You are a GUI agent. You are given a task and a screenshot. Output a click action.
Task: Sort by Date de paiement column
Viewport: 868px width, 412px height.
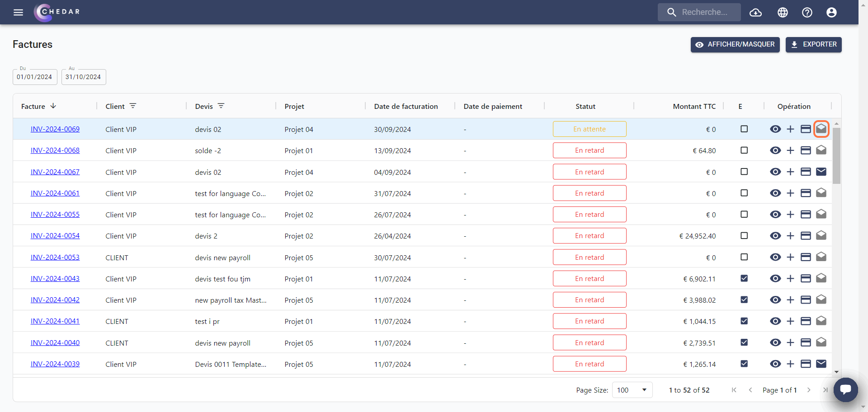(x=493, y=106)
